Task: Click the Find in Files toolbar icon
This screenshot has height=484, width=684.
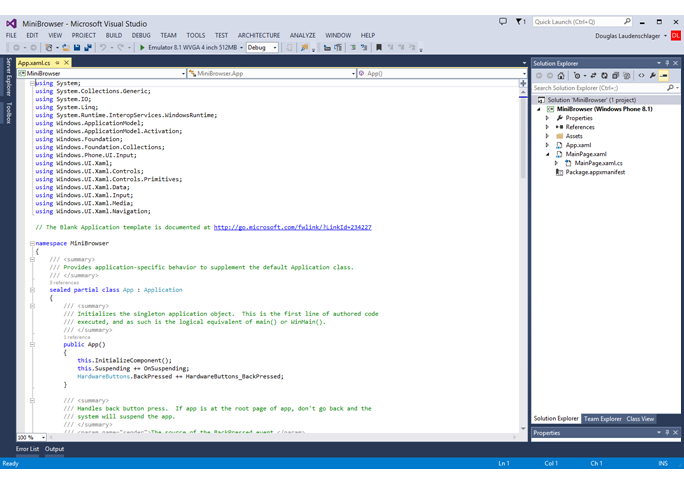Action: pyautogui.click(x=304, y=48)
